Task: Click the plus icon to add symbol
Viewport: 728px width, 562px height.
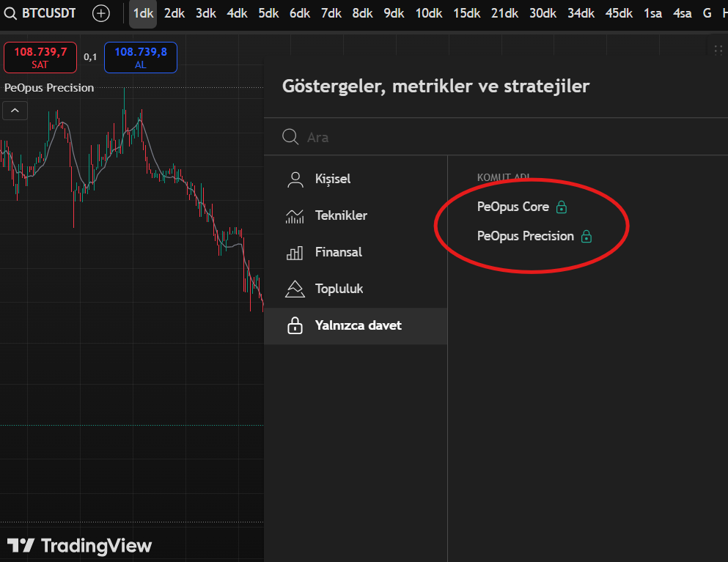Action: (101, 13)
